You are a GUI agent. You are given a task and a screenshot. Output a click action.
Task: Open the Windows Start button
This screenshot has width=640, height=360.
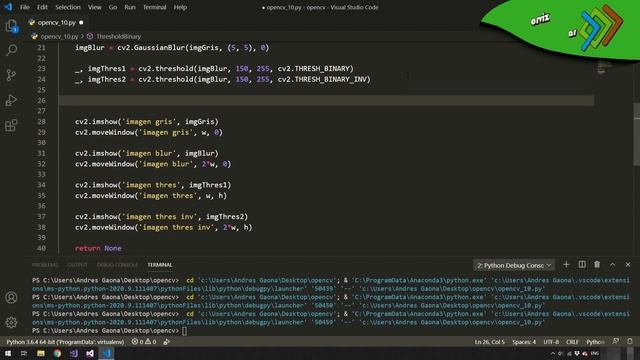tap(8, 353)
